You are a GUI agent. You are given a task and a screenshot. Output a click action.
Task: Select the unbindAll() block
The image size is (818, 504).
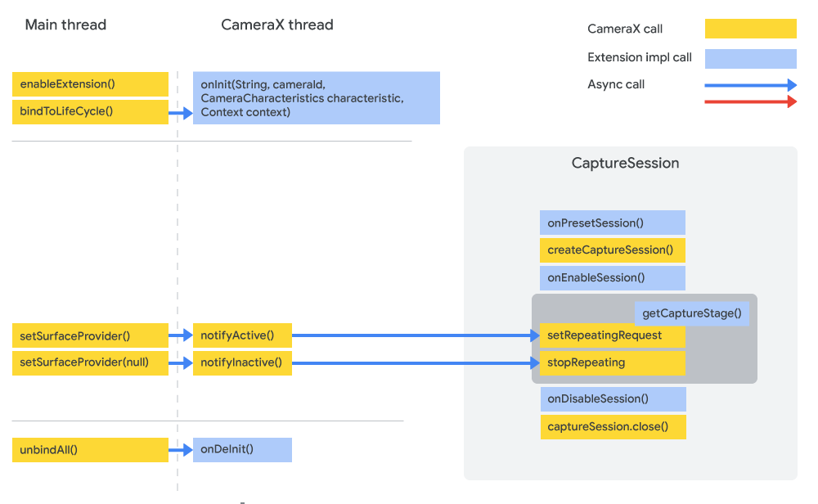tap(90, 449)
